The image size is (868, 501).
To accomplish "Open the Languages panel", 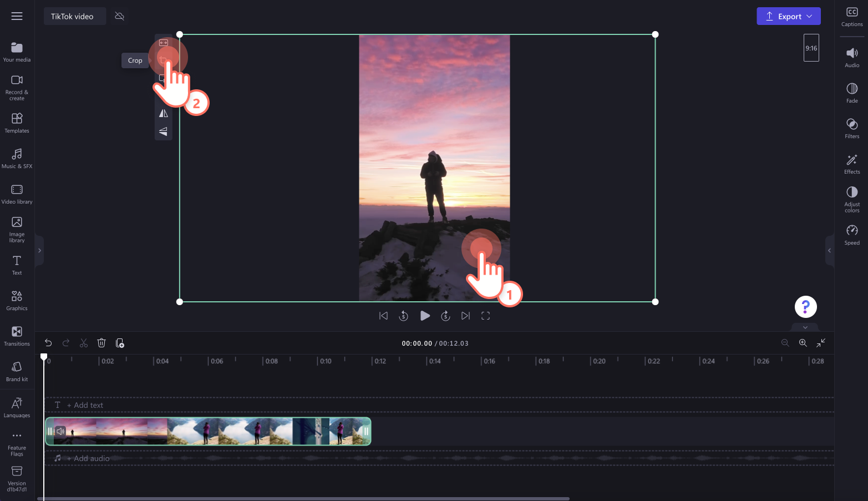I will (17, 408).
